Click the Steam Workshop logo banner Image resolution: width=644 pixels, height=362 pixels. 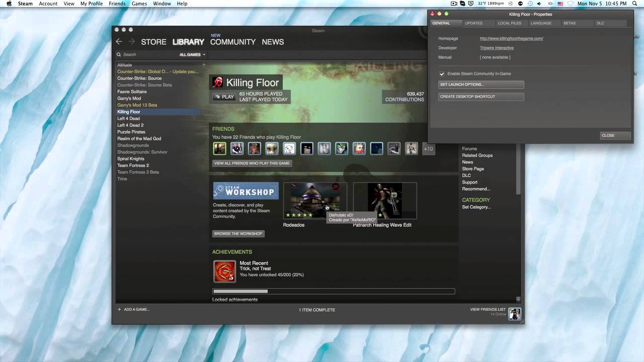coord(246,191)
